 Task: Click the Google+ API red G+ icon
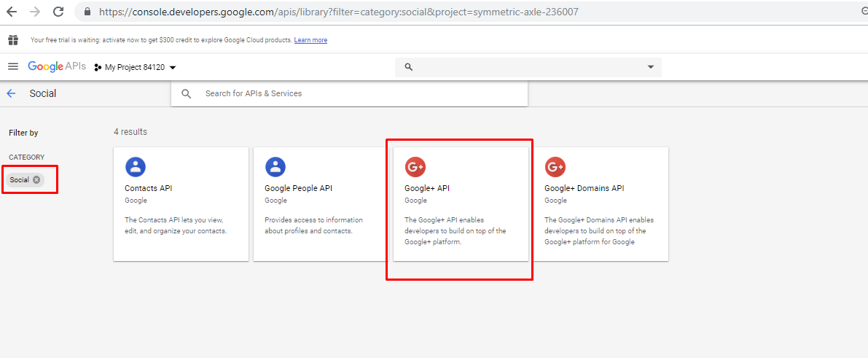pyautogui.click(x=415, y=167)
